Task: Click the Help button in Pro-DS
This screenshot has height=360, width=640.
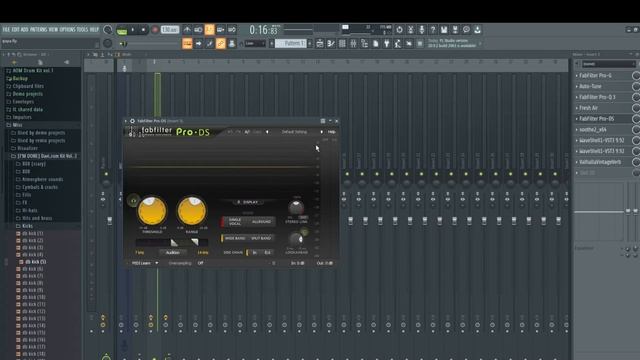Action: coord(331,132)
